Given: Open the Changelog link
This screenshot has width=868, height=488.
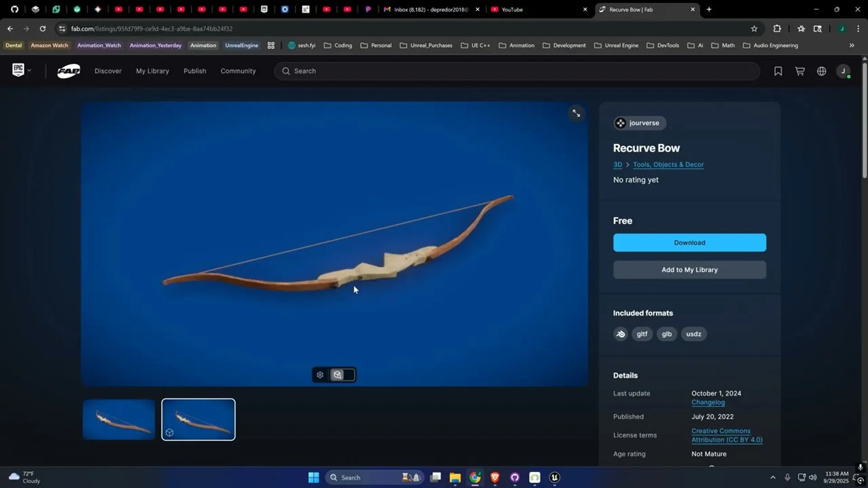Looking at the screenshot, I should pos(708,402).
